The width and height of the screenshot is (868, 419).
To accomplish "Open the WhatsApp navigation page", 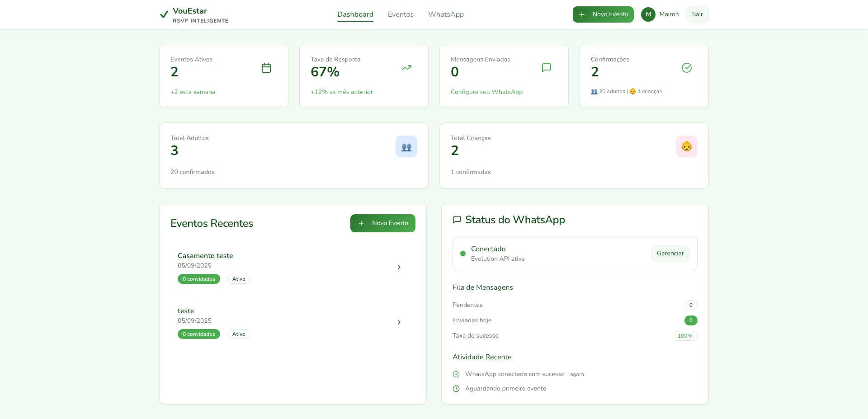I will click(446, 14).
